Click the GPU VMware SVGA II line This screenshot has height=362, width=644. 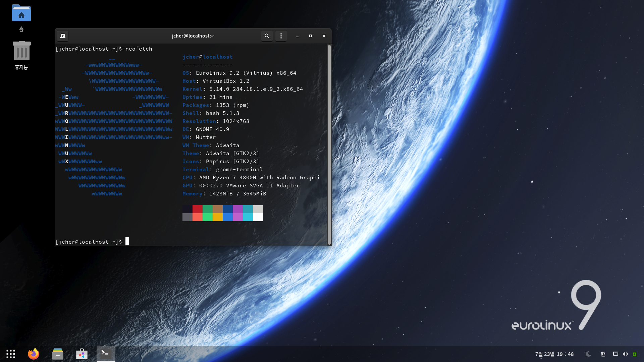241,186
